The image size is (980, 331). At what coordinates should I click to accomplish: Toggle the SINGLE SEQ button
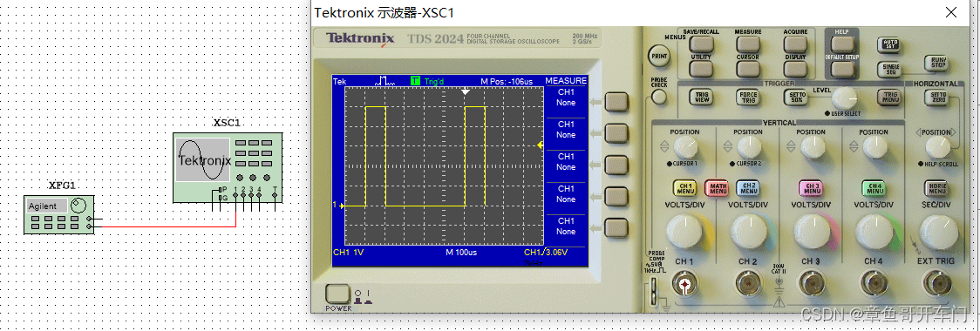889,69
